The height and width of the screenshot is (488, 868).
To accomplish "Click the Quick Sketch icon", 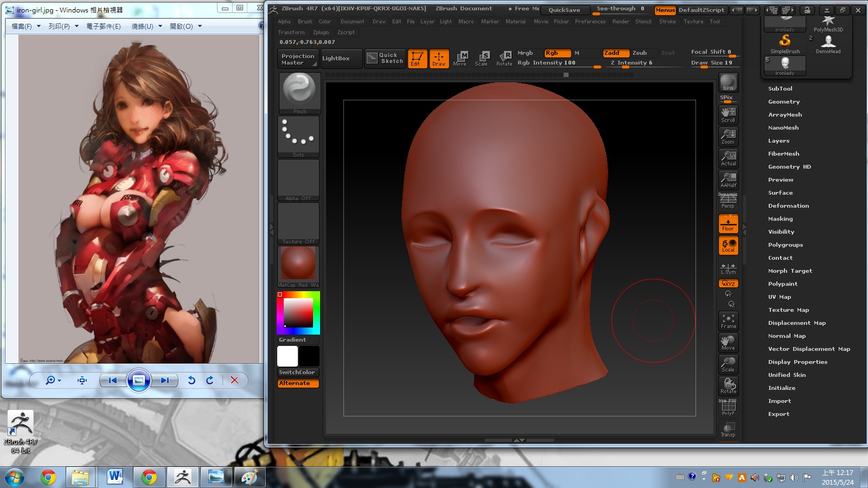I will (385, 58).
